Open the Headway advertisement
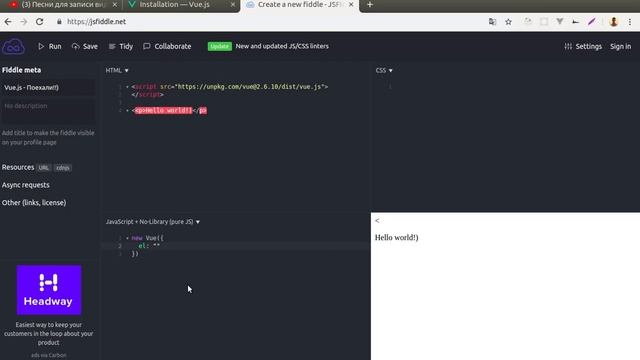Image resolution: width=640 pixels, height=360 pixels. pos(49,290)
